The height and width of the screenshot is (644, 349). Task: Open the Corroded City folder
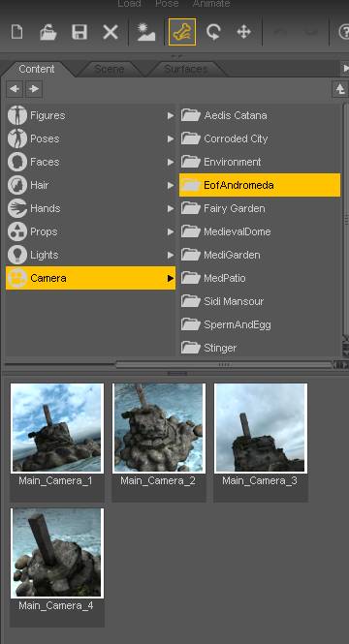click(260, 138)
